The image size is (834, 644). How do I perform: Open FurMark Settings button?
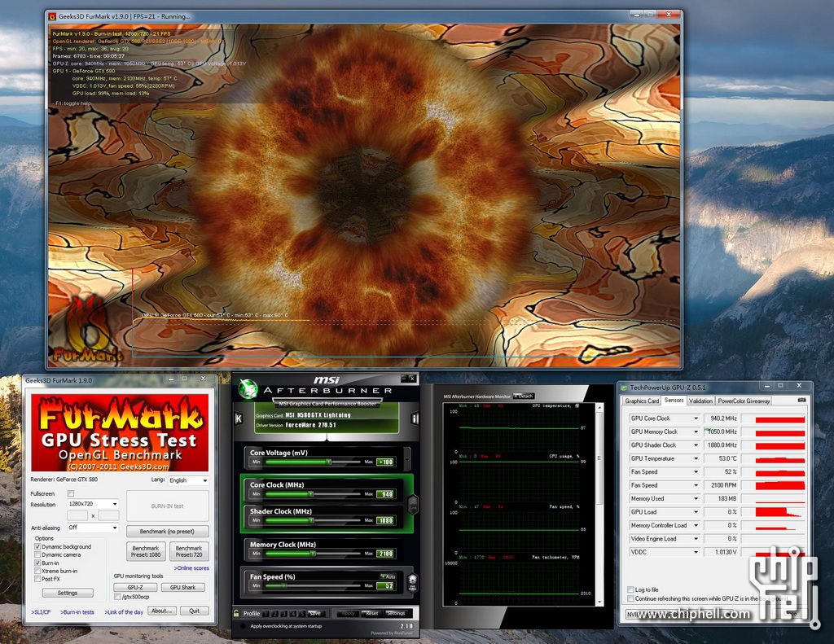(68, 593)
